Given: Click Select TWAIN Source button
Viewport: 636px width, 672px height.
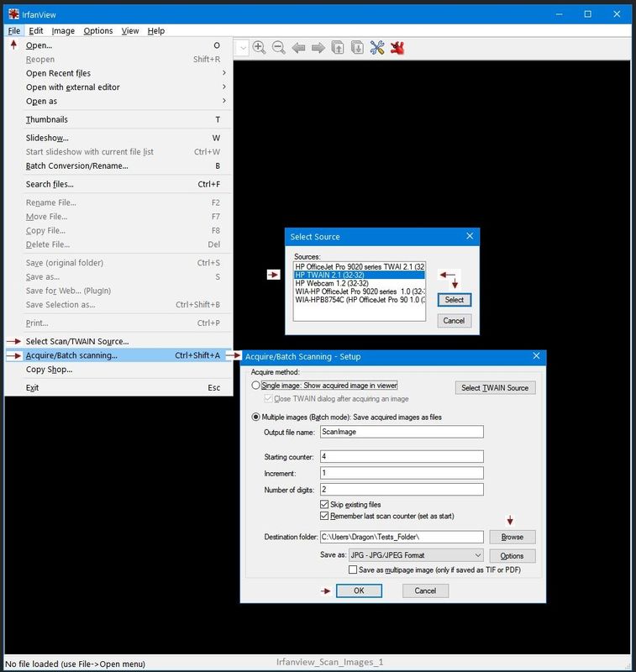Looking at the screenshot, I should [495, 387].
